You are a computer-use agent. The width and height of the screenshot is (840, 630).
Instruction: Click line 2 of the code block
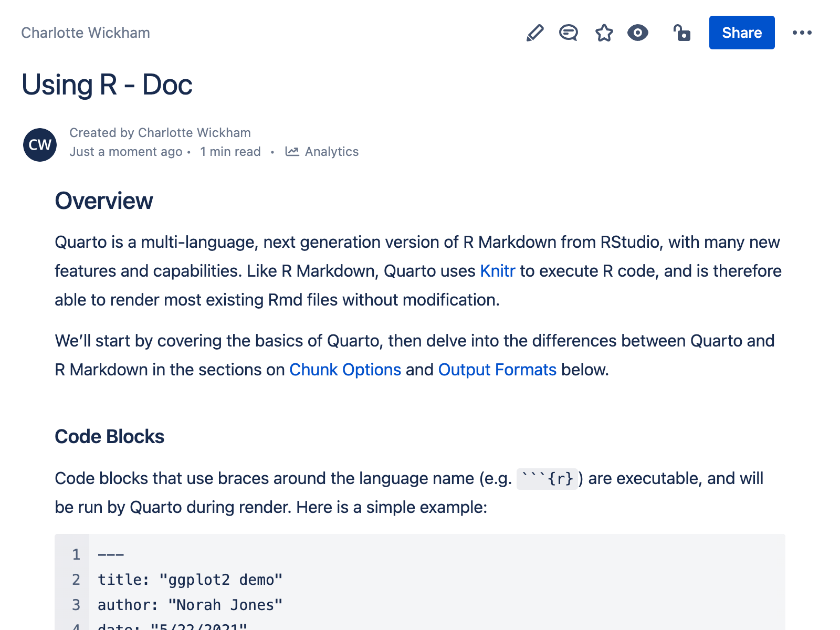190,580
